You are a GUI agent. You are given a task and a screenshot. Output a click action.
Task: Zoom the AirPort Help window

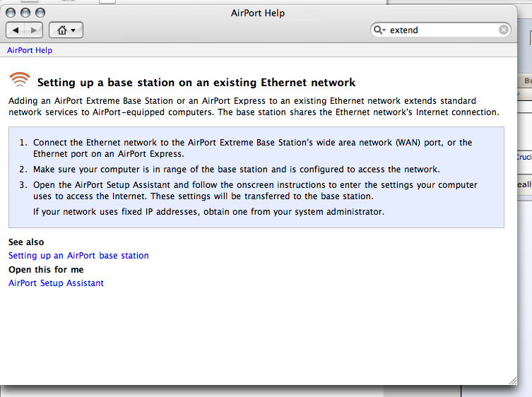click(x=40, y=13)
